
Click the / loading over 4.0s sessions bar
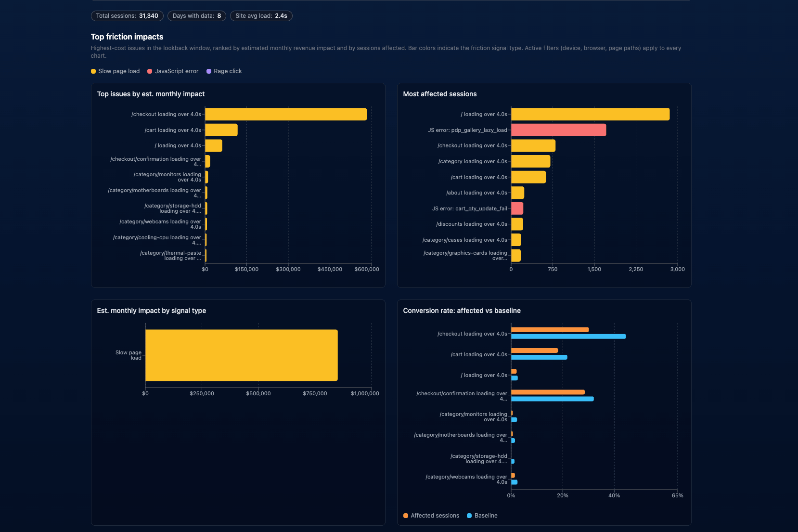point(590,114)
